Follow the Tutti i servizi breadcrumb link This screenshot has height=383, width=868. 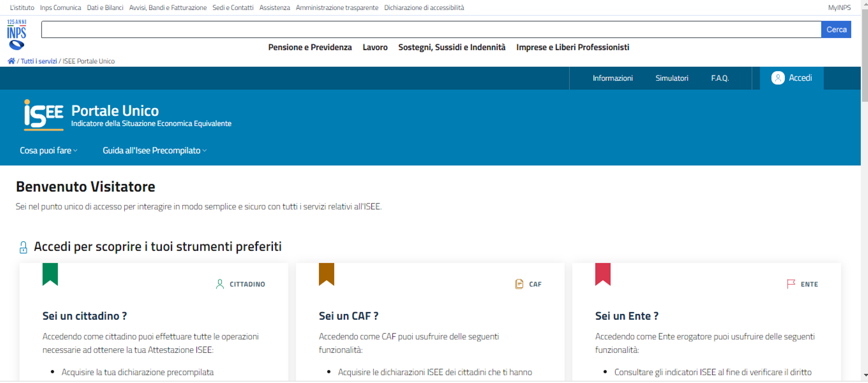click(x=39, y=61)
